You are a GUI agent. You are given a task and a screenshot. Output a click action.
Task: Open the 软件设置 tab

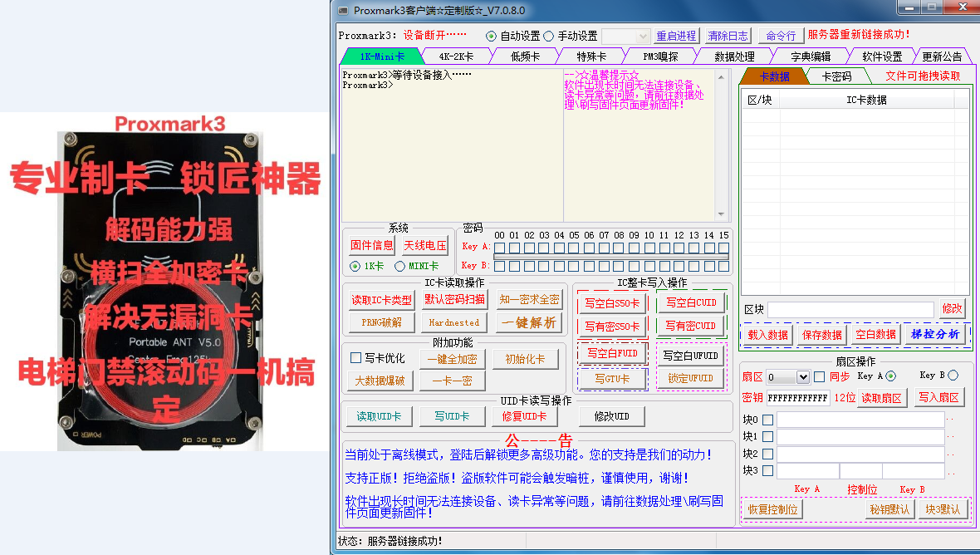[882, 56]
